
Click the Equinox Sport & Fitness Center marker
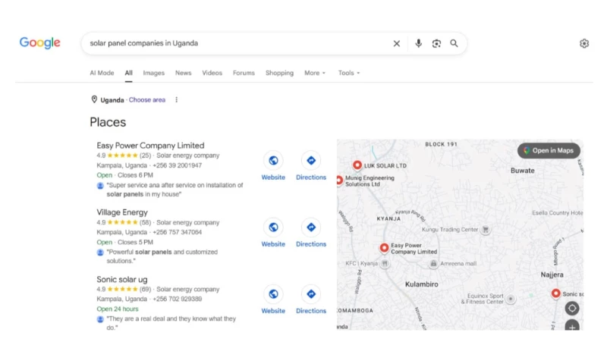tap(511, 299)
